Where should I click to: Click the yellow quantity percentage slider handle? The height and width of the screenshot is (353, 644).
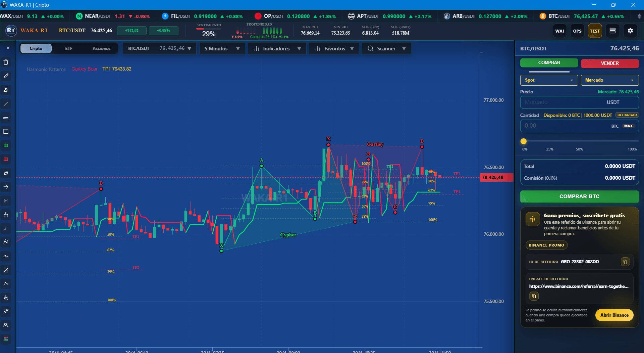(x=524, y=141)
